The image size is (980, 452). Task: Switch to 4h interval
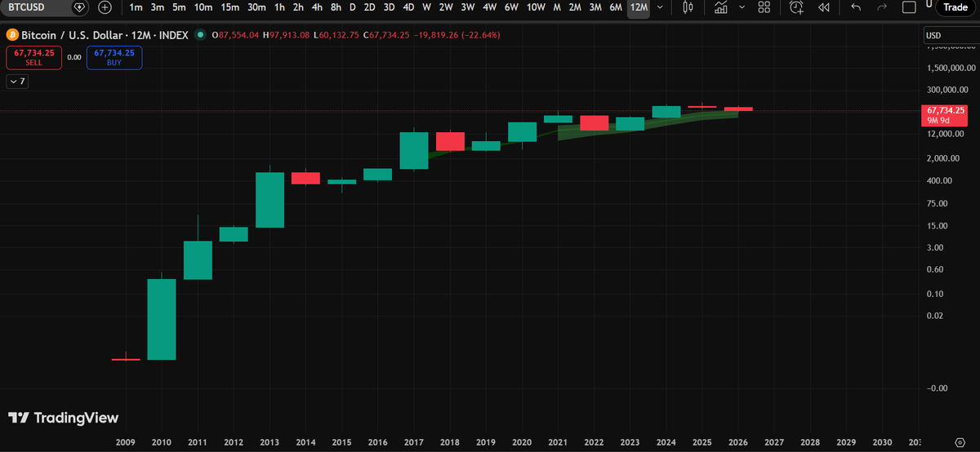tap(317, 7)
